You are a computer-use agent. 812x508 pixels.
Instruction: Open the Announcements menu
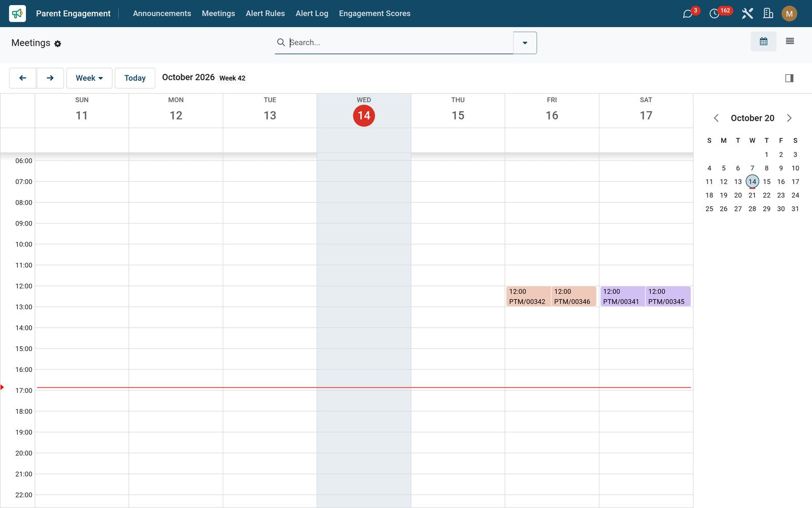(162, 14)
